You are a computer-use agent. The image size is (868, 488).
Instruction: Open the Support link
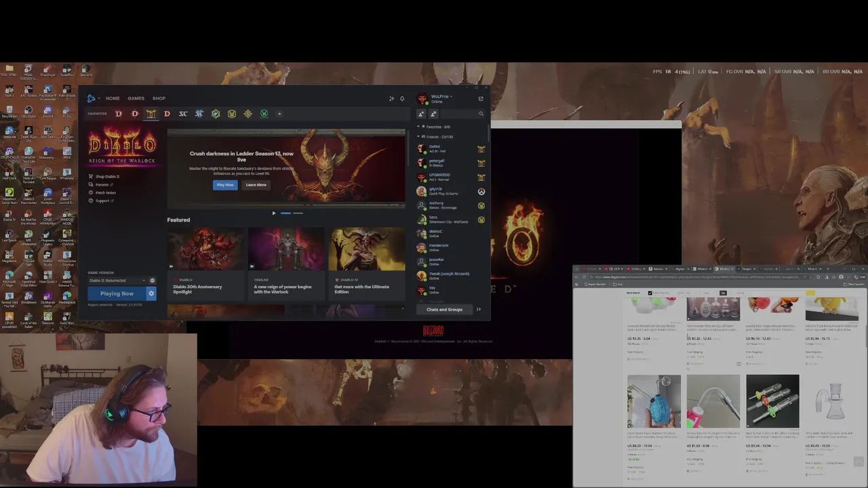(102, 201)
